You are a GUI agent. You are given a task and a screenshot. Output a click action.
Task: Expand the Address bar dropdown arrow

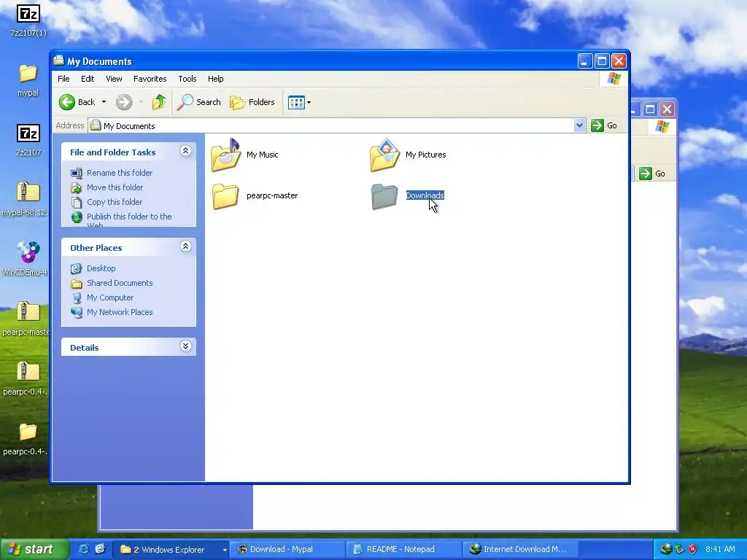pyautogui.click(x=579, y=125)
